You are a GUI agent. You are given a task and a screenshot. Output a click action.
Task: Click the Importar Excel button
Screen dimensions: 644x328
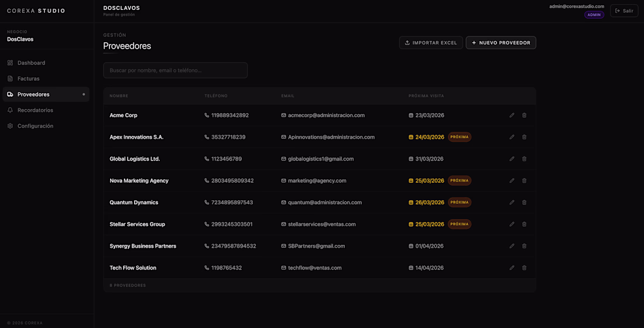(431, 43)
